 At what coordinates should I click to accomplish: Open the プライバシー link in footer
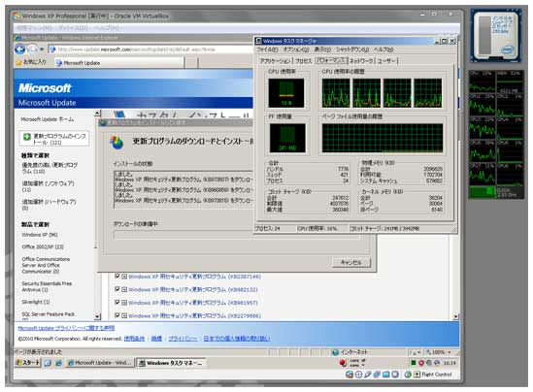click(x=183, y=339)
